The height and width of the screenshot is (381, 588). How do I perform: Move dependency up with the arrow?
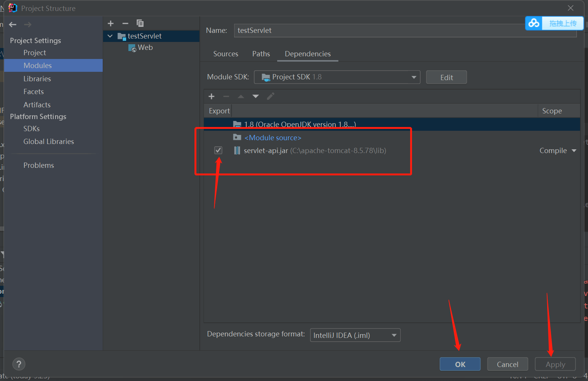point(241,96)
